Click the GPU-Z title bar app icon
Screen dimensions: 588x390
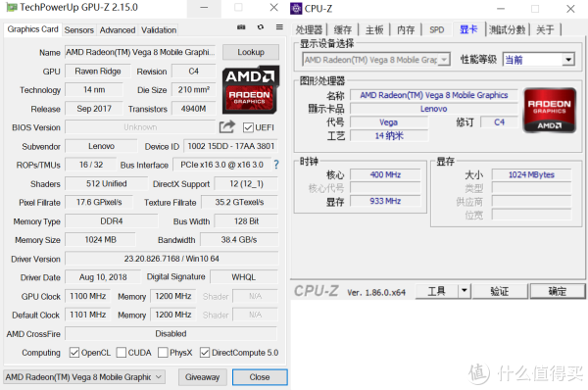coord(12,7)
